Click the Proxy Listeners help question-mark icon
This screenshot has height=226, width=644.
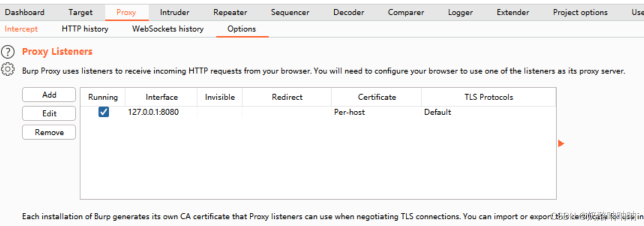pyautogui.click(x=8, y=51)
